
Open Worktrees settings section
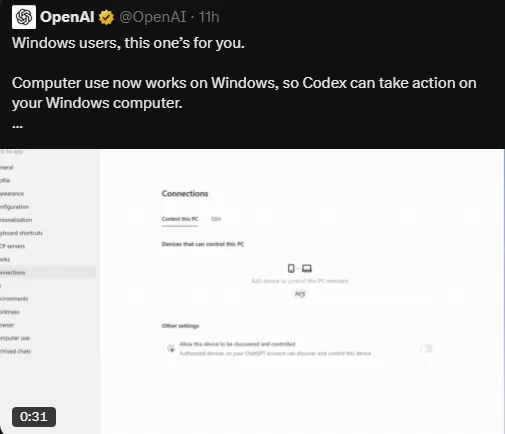(x=10, y=312)
